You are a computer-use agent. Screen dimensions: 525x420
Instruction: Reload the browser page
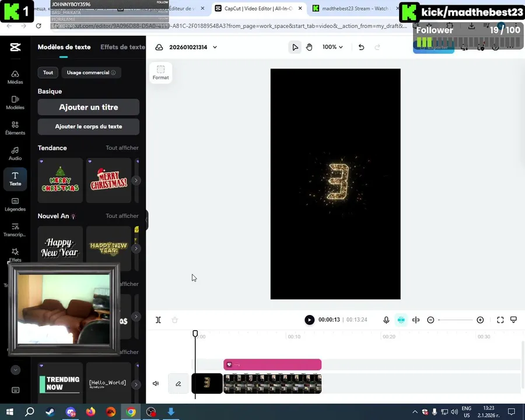38,26
